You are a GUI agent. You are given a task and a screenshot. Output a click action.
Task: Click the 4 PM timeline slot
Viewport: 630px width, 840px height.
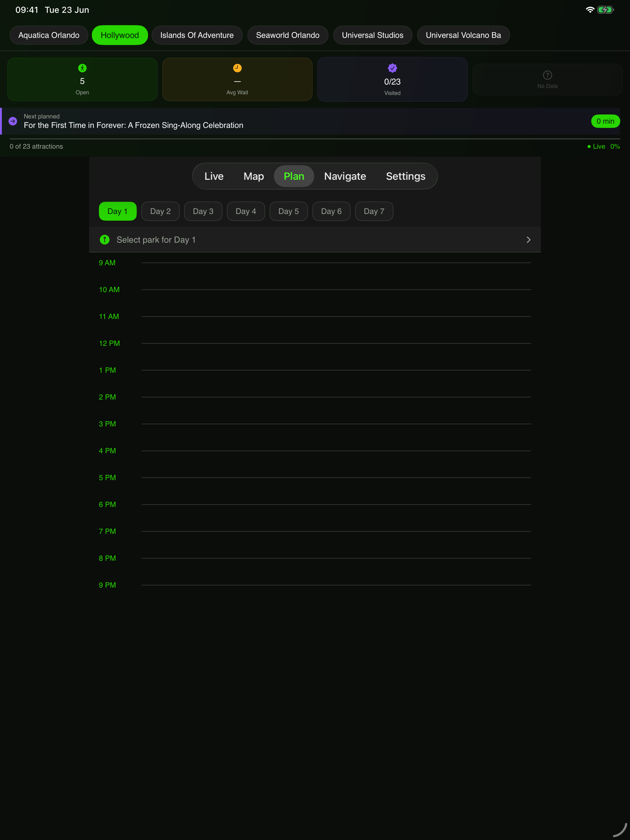tap(315, 451)
